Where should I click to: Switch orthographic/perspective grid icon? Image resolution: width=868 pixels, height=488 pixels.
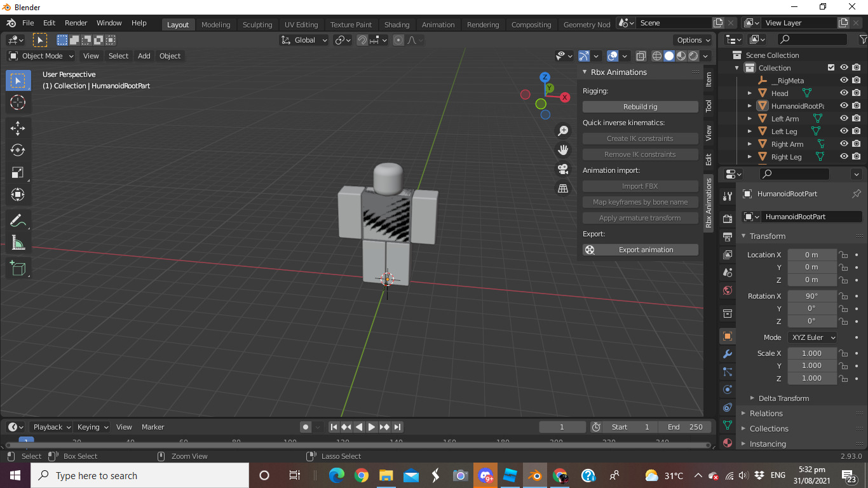[x=562, y=188]
